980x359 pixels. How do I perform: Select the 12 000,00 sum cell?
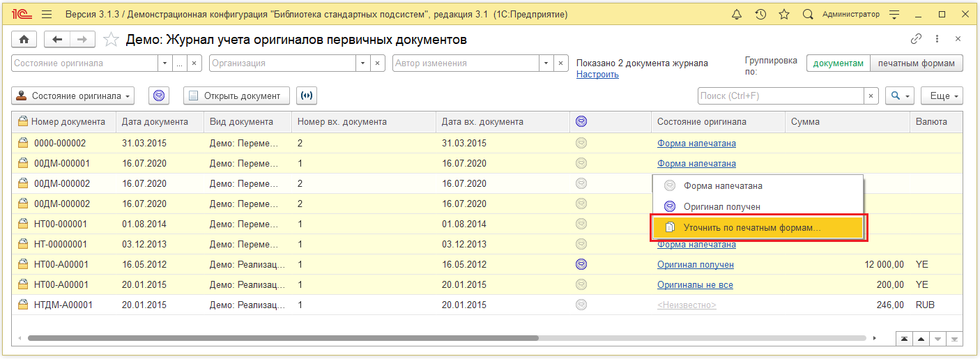(848, 264)
